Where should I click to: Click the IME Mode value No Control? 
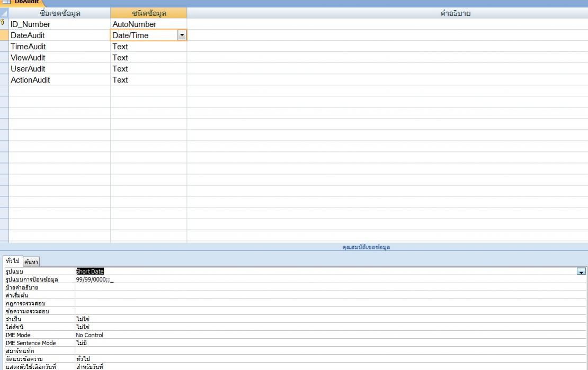331,335
